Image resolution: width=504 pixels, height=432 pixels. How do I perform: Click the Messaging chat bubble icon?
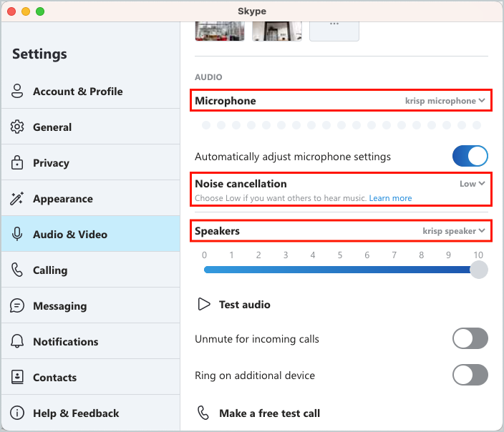point(17,306)
